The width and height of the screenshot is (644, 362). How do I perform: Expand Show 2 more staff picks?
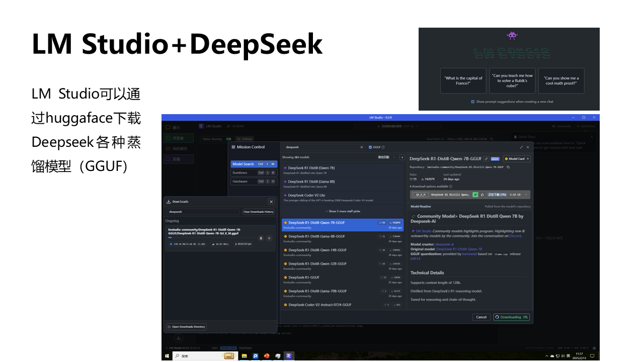[x=343, y=211]
